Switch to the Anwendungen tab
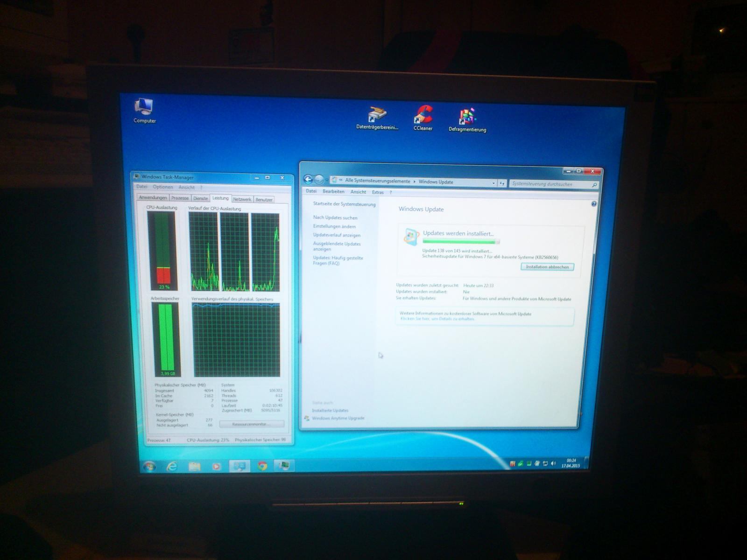The image size is (747, 560). pos(153,197)
